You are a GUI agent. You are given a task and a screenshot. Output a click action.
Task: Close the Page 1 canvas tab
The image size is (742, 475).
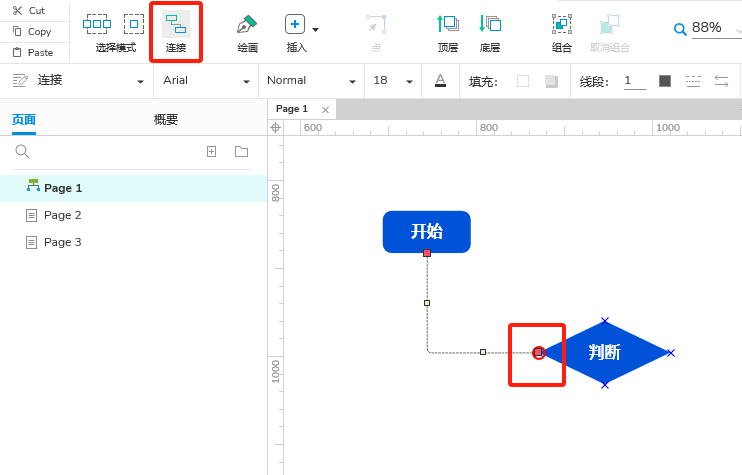[325, 110]
